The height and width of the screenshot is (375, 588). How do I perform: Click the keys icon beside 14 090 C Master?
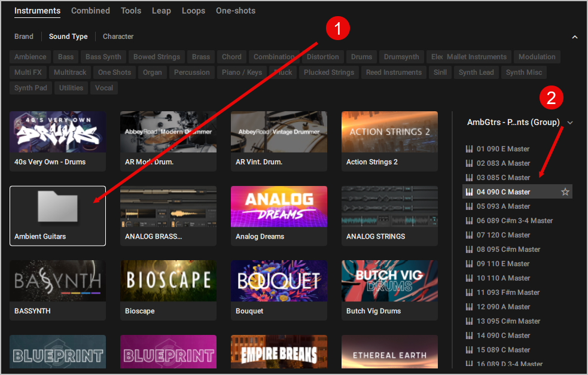469,336
